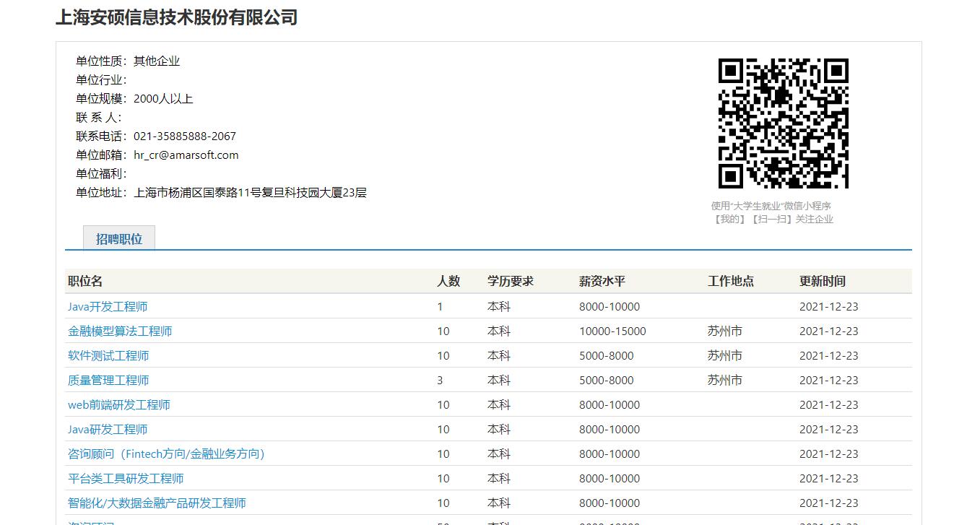The image size is (980, 525).
Task: Click the Java研发工程师 job link
Action: tap(108, 429)
